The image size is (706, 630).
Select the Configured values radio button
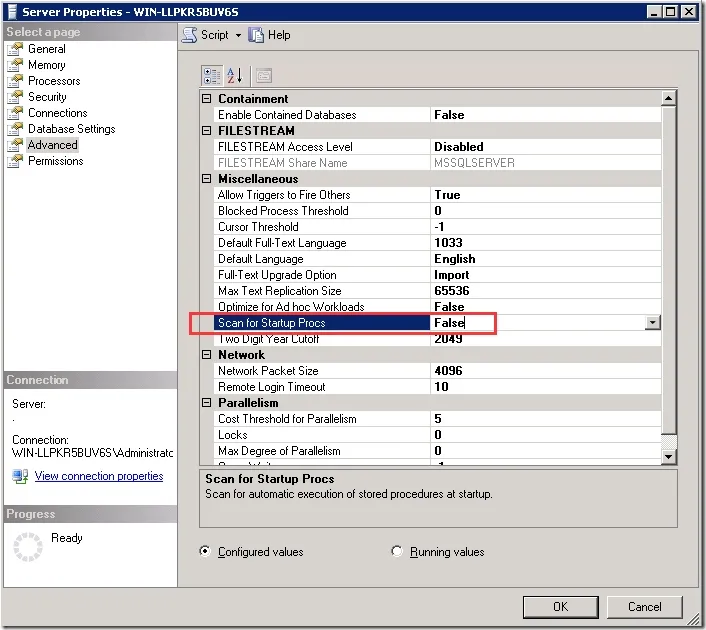point(205,551)
